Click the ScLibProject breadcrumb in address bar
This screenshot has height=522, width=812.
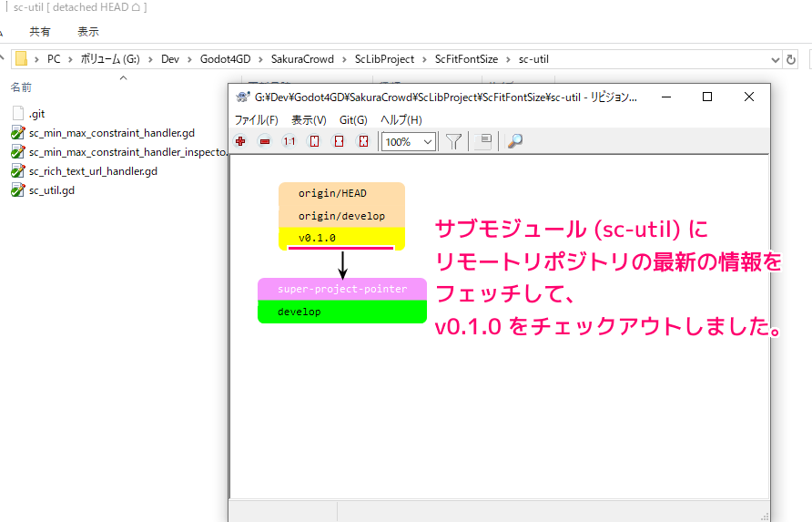[386, 59]
